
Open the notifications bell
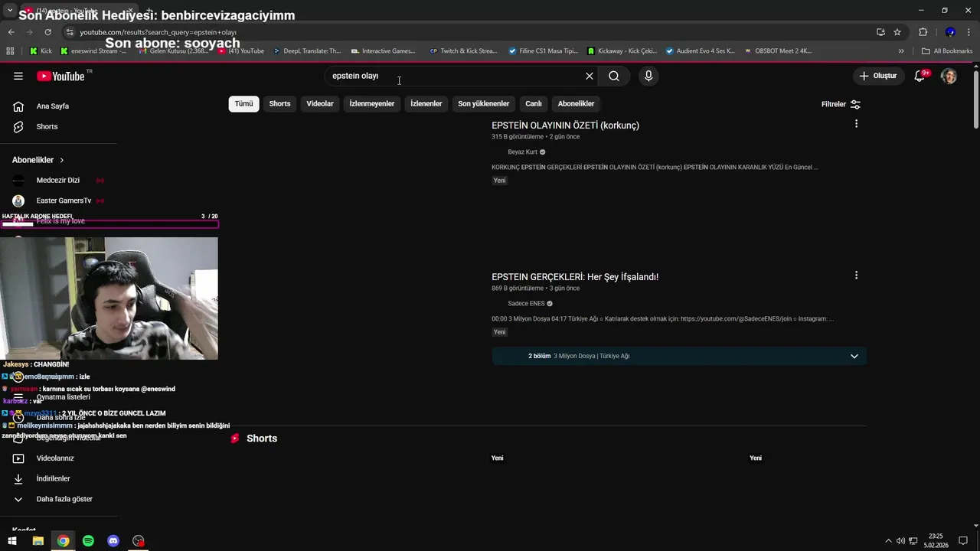pyautogui.click(x=920, y=76)
